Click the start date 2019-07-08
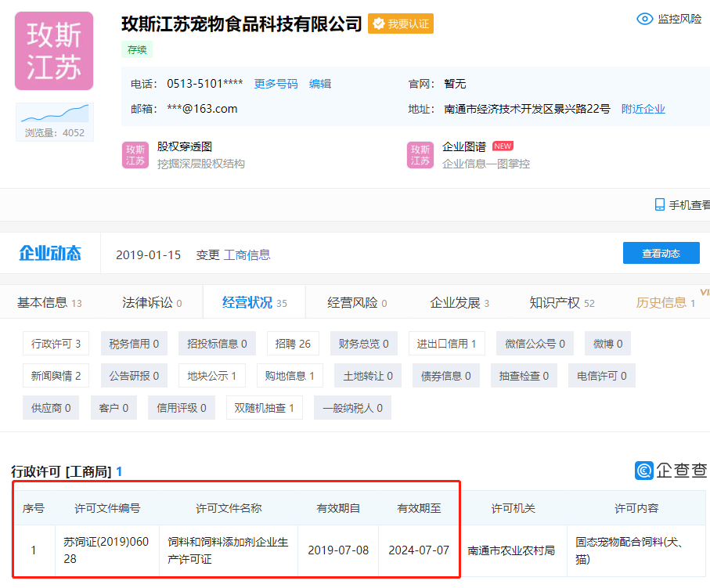Viewport: 710px width, 588px height. [x=338, y=550]
